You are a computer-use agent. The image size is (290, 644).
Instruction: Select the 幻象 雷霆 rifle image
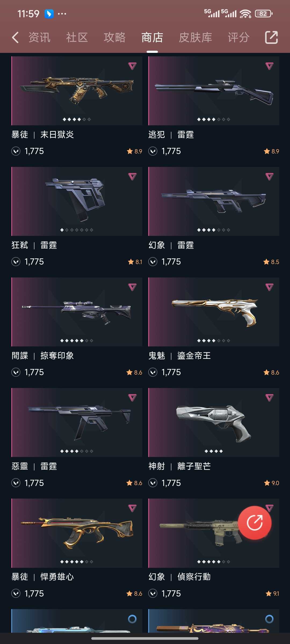[214, 201]
